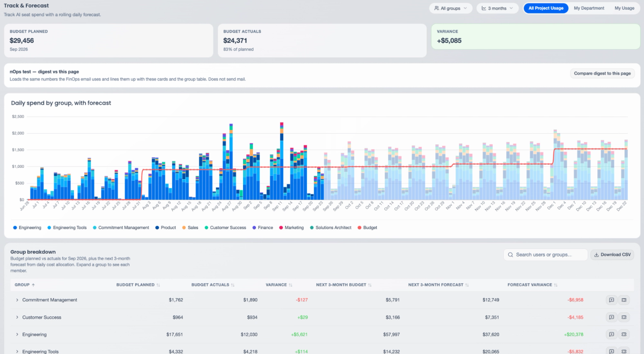Click the Variance card value +$5,085
Image resolution: width=644 pixels, height=354 pixels.
[x=449, y=40]
